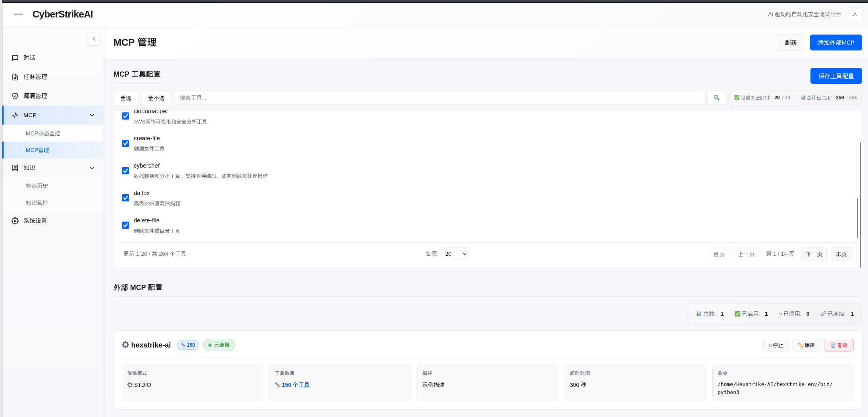Open the 每页 page size dropdown
This screenshot has width=868, height=417.
pyautogui.click(x=455, y=254)
